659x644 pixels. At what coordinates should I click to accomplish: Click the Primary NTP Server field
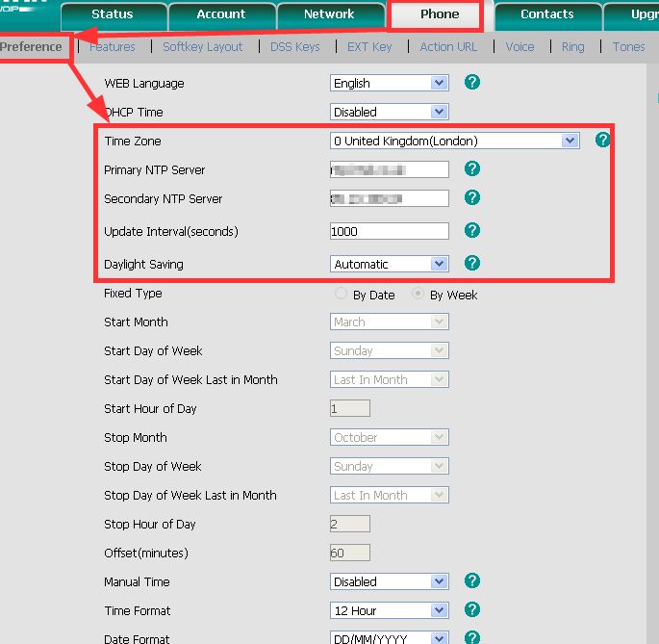point(390,169)
